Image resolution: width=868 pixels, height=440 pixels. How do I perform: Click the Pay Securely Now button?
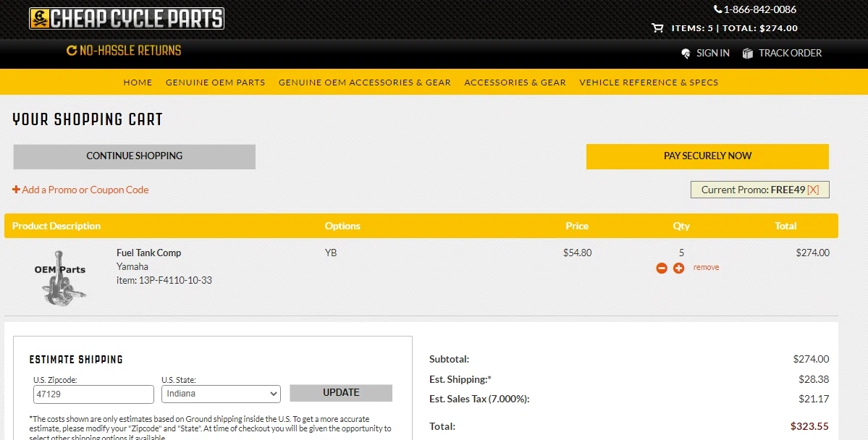pyautogui.click(x=707, y=156)
